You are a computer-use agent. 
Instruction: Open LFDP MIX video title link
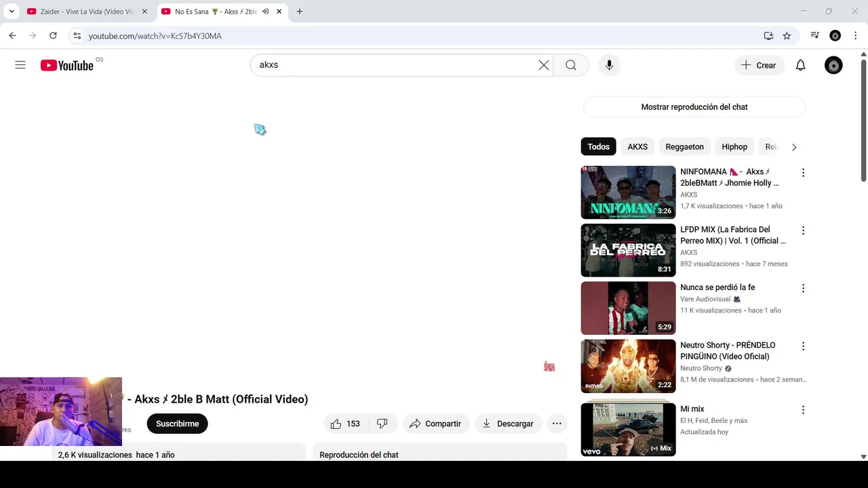733,235
